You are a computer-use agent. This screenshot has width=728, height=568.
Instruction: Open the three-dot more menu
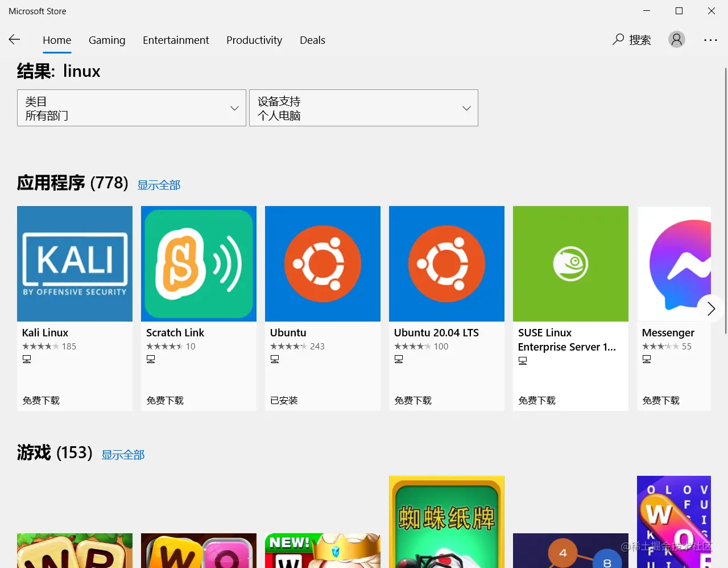point(710,40)
